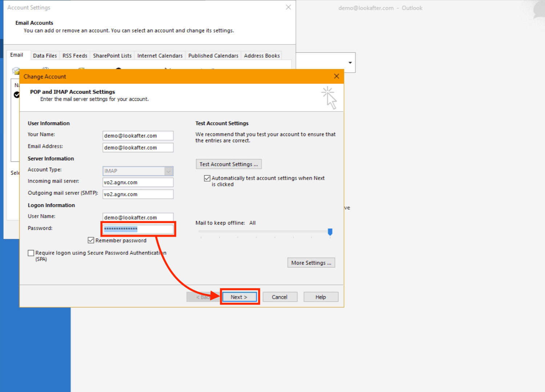Click the Mail to keep offline slider handle

[330, 232]
